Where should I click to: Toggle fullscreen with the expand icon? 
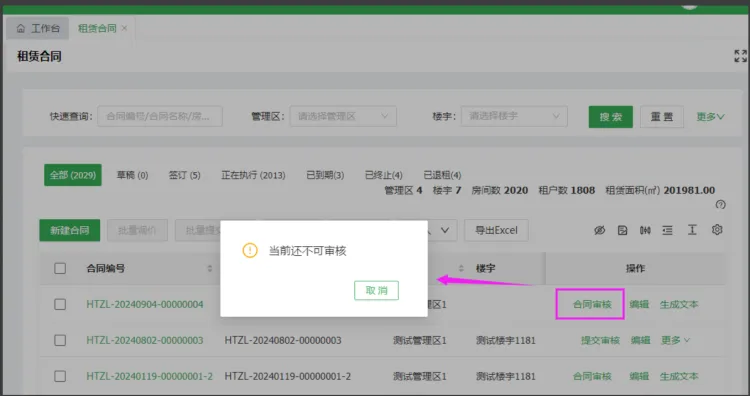pos(740,56)
